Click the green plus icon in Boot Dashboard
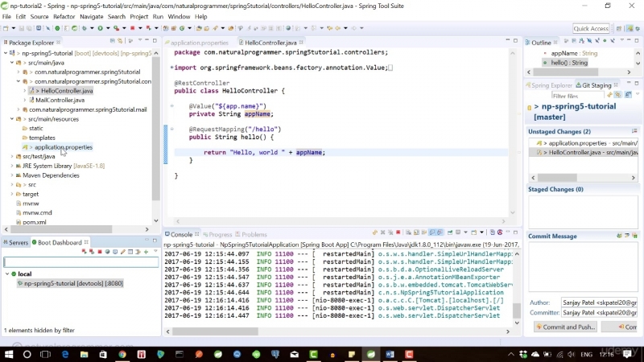Screen dimensions: 644x362 point(146,252)
